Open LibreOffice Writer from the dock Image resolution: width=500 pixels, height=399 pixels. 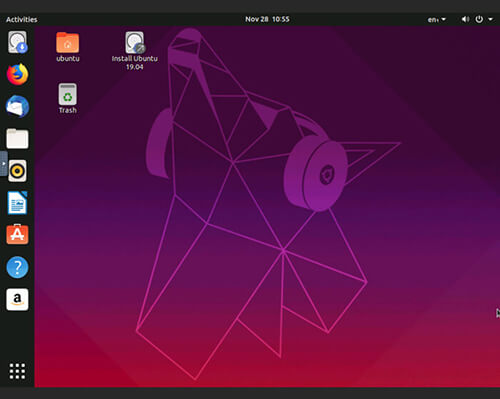17,203
